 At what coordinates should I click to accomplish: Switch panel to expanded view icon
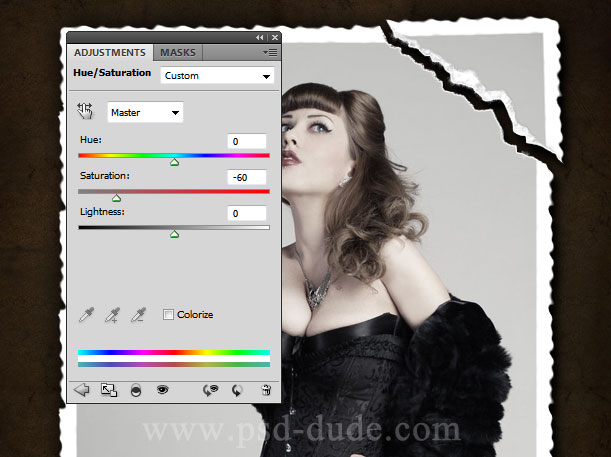(109, 390)
